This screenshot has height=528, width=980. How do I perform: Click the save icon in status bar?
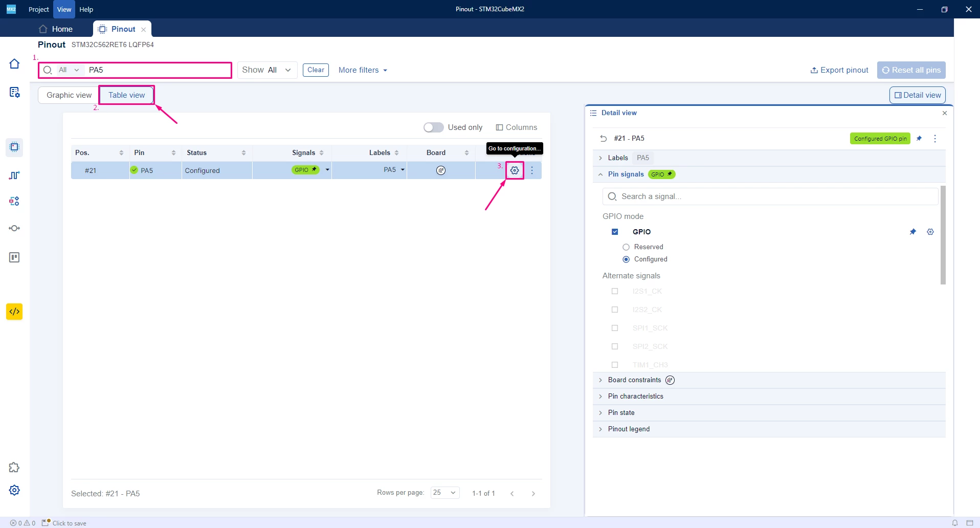pyautogui.click(x=46, y=522)
